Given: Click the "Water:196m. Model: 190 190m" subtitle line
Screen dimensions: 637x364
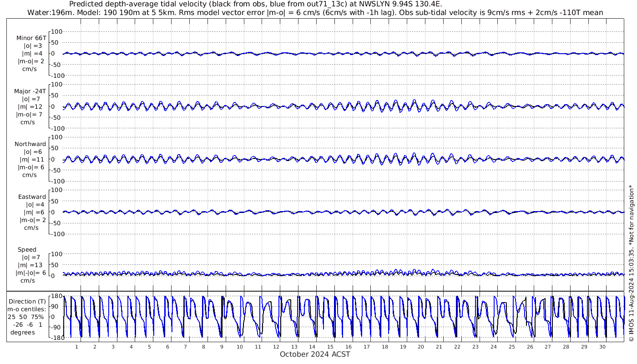Looking at the screenshot, I should (x=315, y=13).
